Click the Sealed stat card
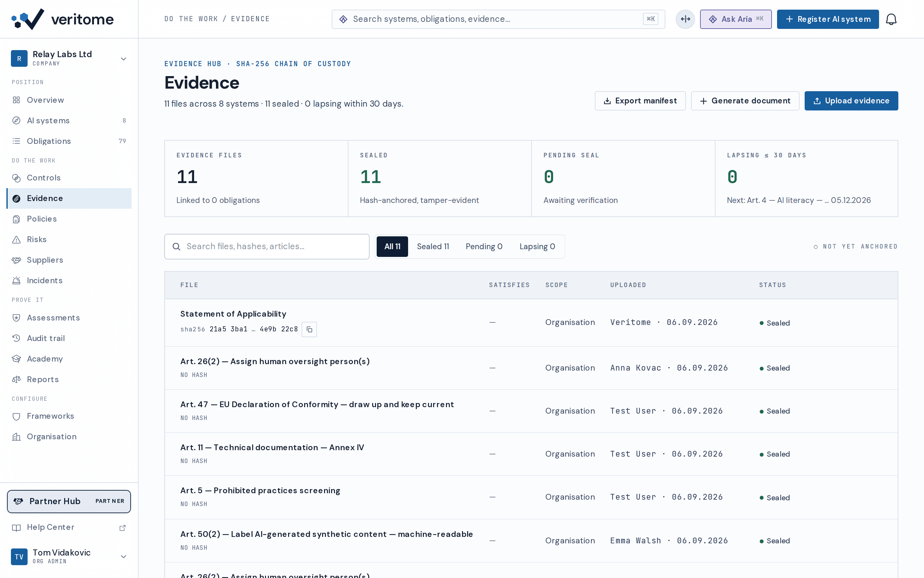The image size is (924, 578). (440, 179)
